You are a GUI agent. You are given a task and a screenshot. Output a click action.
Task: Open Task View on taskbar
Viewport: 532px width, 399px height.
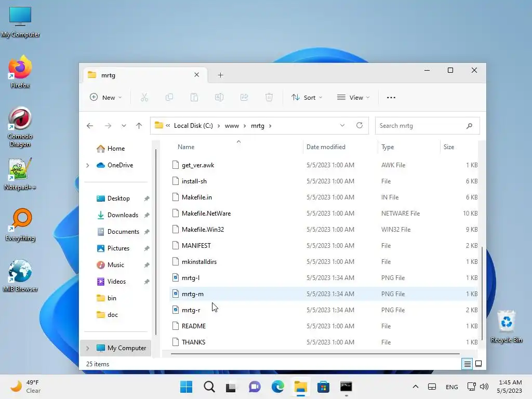point(231,387)
